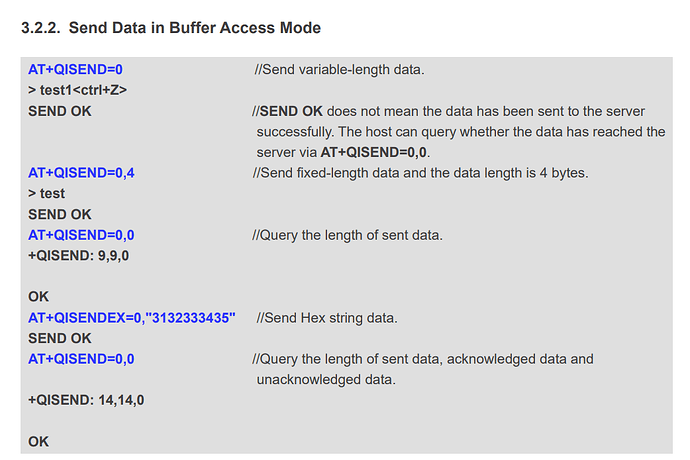This screenshot has height=460, width=690.
Task: Select the '> test1<ctrl+Z>' input line
Action: [x=77, y=90]
